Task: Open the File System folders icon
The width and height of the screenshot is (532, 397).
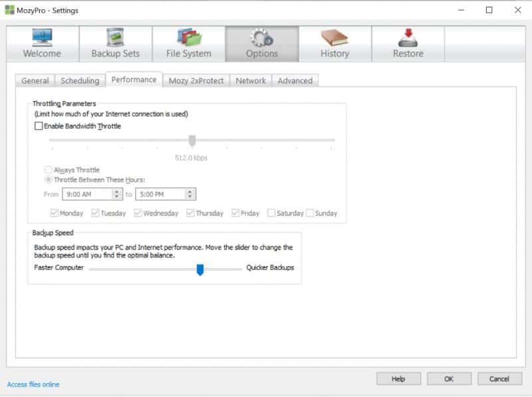Action: tap(189, 37)
